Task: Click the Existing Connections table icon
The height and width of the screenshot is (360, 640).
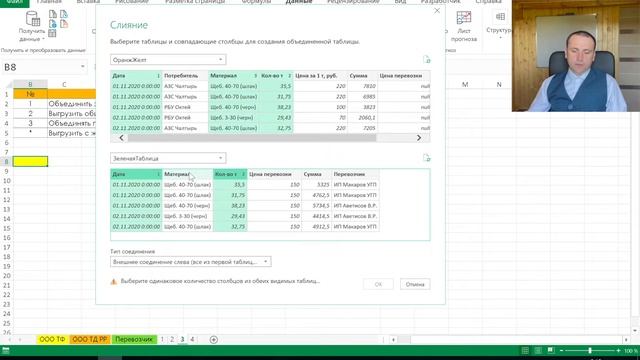Action: [52, 33]
